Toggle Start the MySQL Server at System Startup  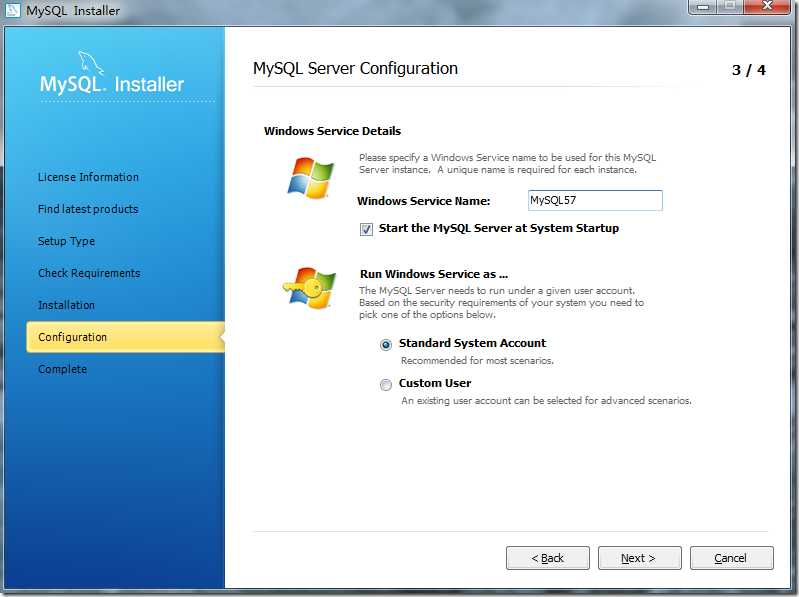coord(366,229)
